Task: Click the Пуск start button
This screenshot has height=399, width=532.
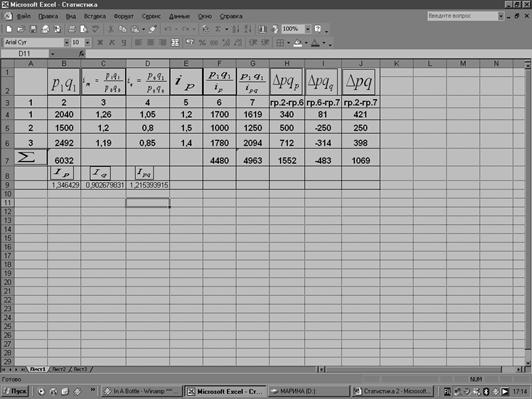Action: click(15, 391)
